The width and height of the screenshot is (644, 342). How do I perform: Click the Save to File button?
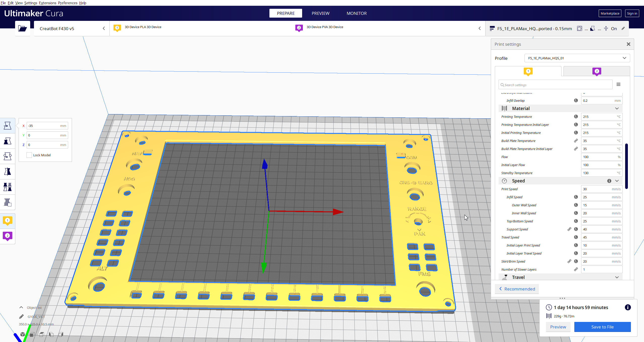tap(602, 327)
